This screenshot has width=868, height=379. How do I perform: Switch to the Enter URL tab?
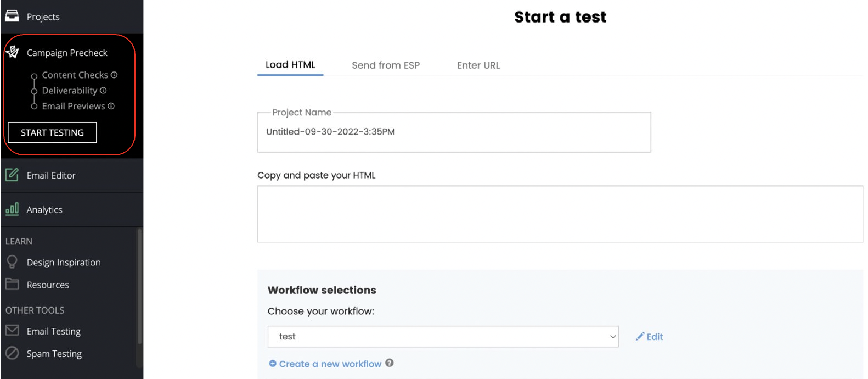pos(478,65)
